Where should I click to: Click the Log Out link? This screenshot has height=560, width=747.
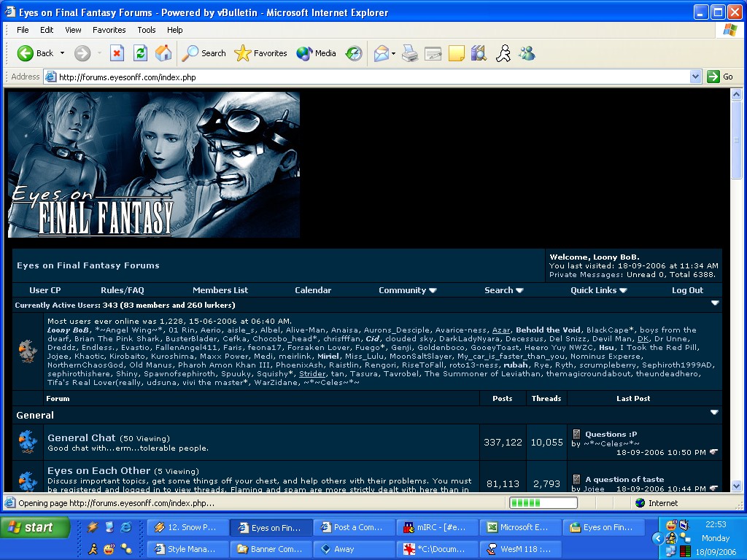[x=687, y=290]
